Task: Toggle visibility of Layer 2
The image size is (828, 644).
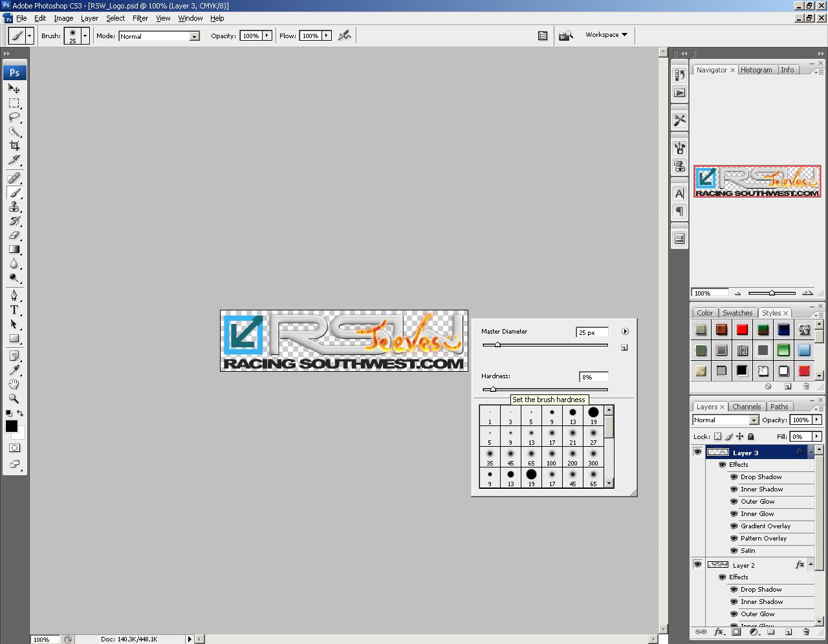Action: point(697,564)
